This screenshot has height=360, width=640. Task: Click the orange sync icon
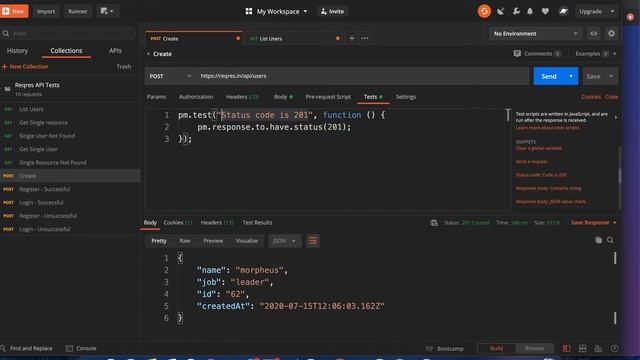pyautogui.click(x=484, y=11)
